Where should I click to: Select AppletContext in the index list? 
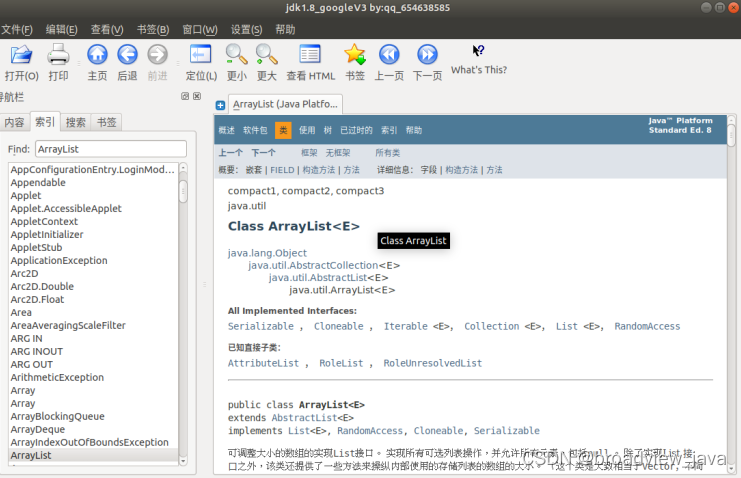94,221
